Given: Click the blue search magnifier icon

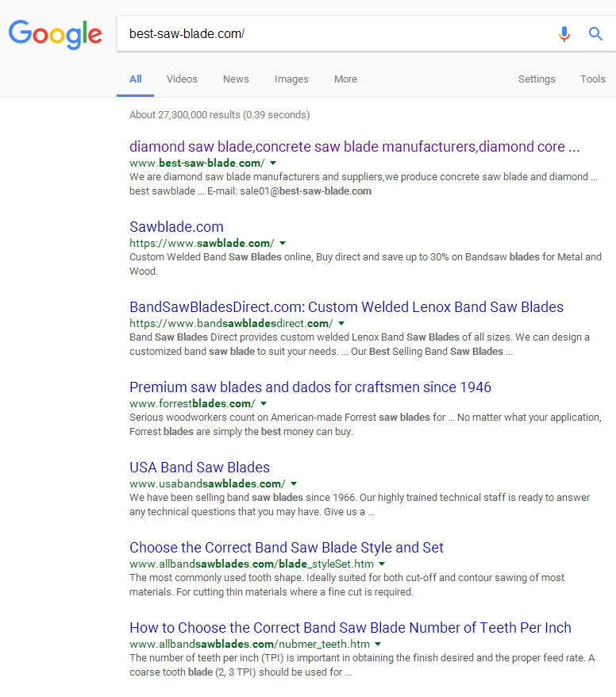Looking at the screenshot, I should (x=595, y=34).
